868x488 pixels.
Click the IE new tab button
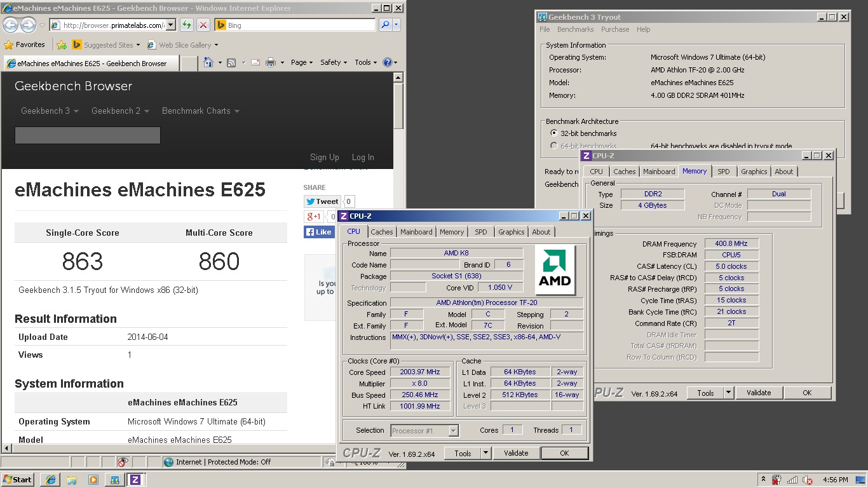(189, 63)
